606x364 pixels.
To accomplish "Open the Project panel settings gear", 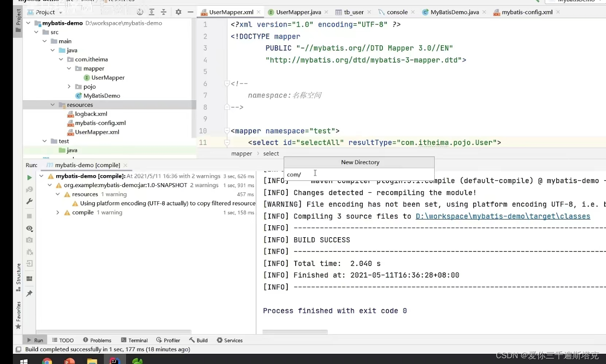I will click(178, 12).
